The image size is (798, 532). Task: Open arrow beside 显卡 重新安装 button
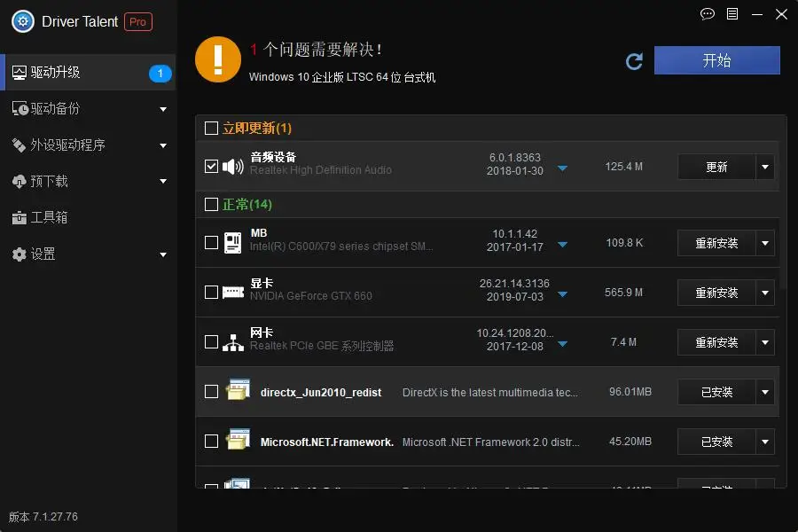click(x=765, y=293)
